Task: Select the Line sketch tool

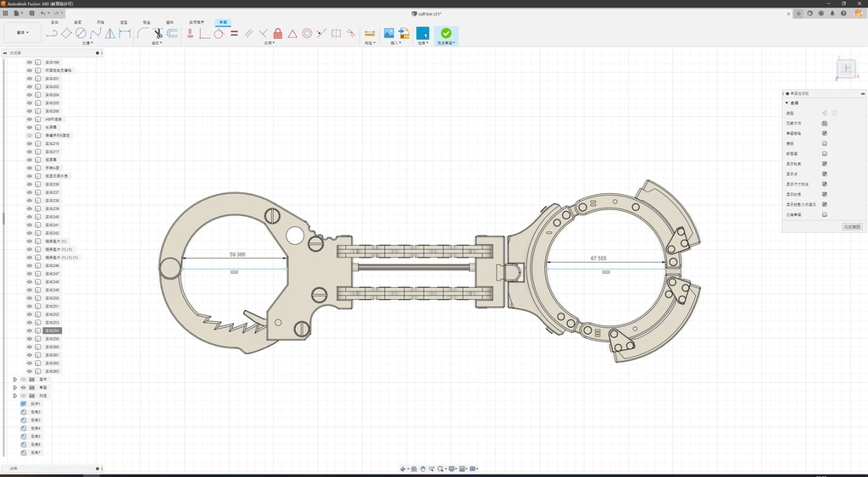Action: [52, 33]
